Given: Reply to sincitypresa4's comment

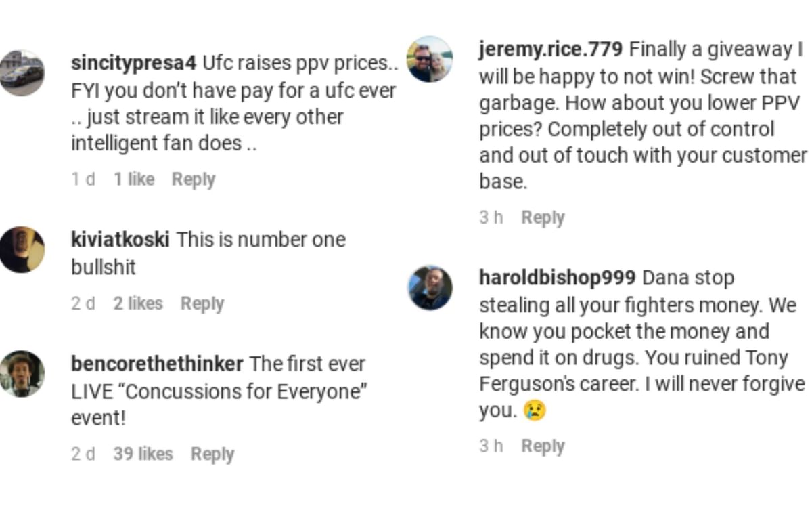Looking at the screenshot, I should pos(193,179).
